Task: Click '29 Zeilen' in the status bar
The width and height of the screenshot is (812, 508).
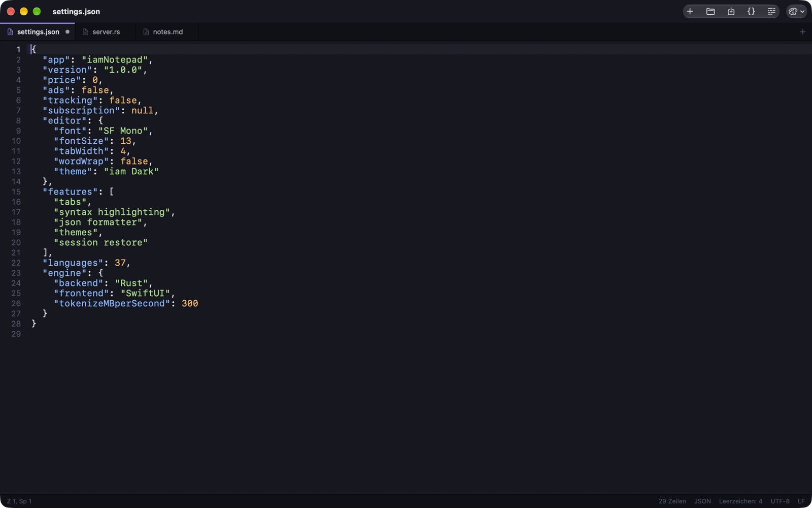Action: click(x=672, y=501)
